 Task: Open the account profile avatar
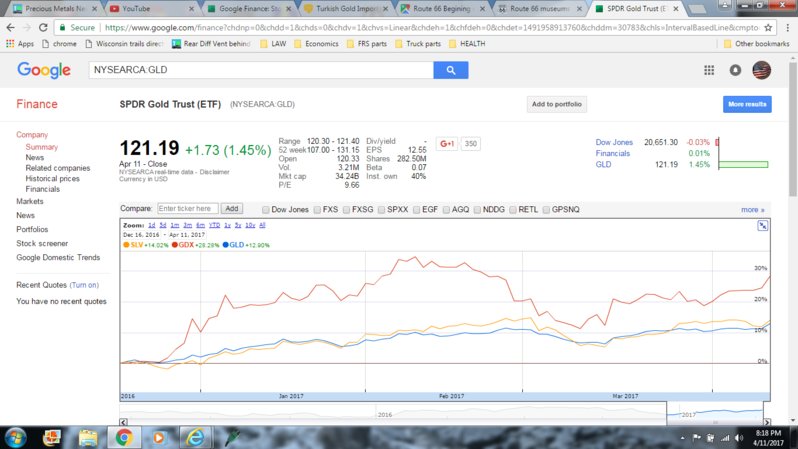pyautogui.click(x=761, y=70)
